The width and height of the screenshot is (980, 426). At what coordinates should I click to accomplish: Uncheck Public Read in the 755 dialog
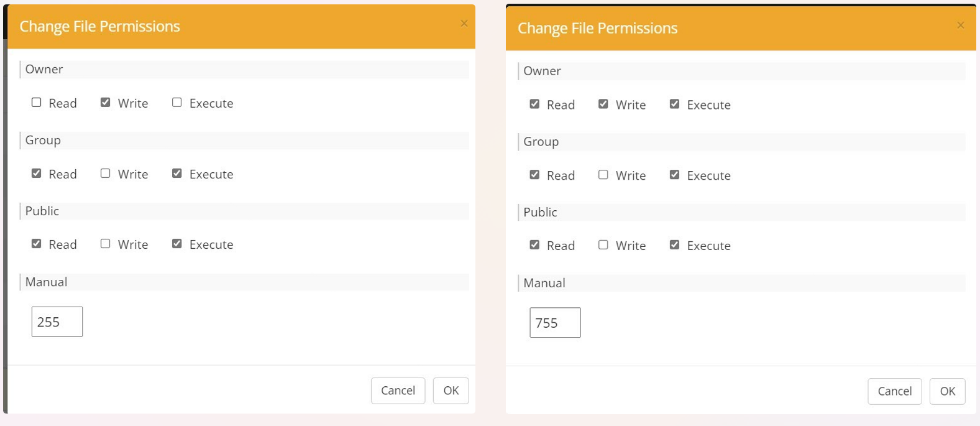coord(534,245)
